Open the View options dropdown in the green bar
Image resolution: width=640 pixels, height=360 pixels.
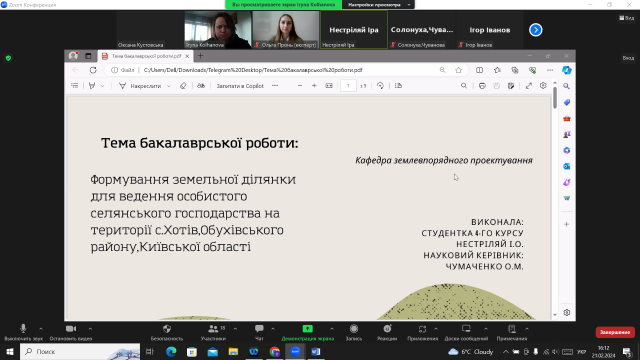coord(378,5)
